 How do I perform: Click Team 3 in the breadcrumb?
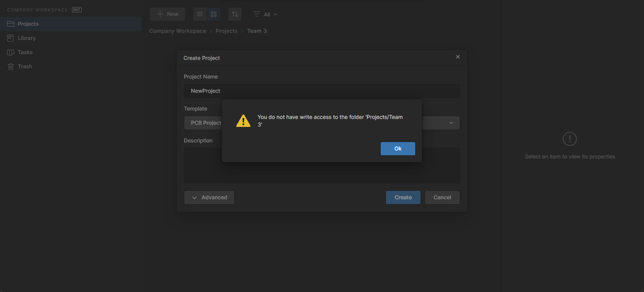[x=257, y=31]
